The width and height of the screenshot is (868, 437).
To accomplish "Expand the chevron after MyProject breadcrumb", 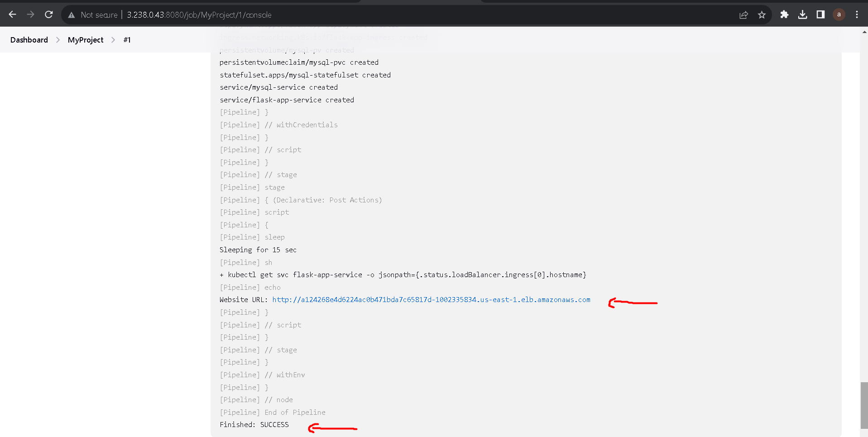I will click(112, 40).
